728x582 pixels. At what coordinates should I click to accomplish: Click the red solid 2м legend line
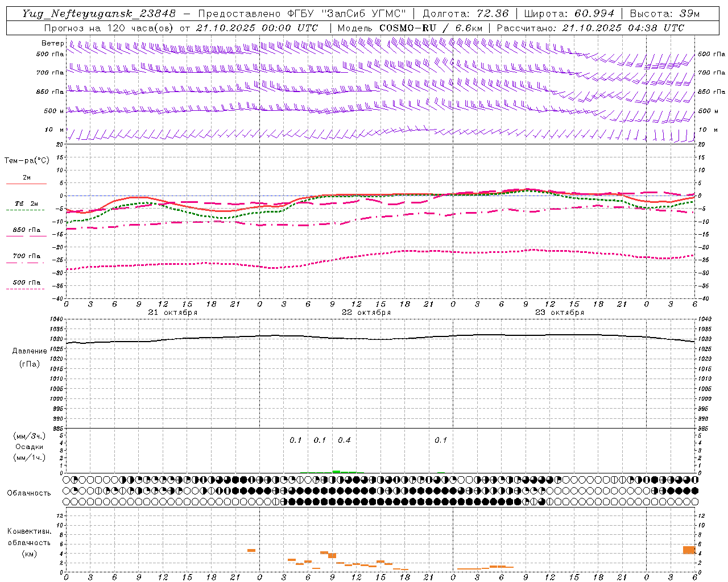point(26,184)
